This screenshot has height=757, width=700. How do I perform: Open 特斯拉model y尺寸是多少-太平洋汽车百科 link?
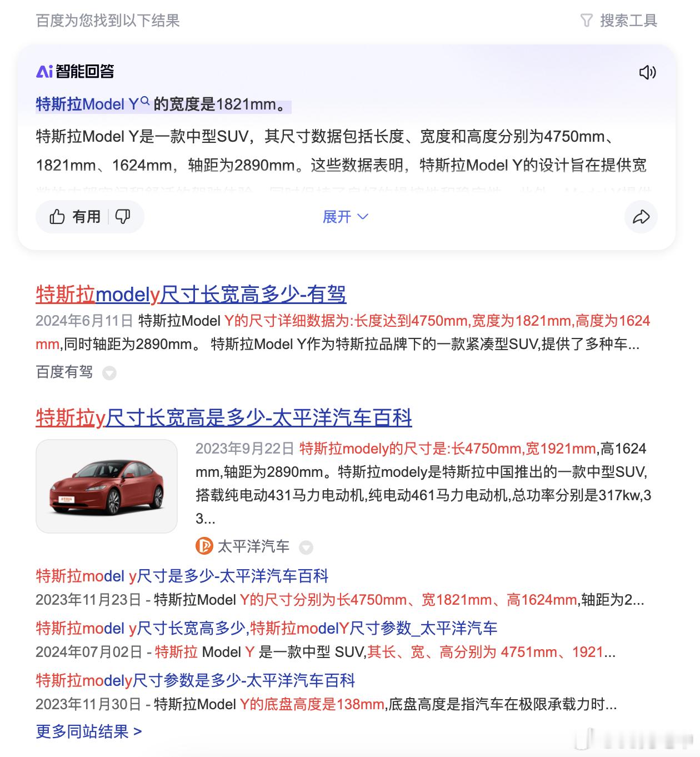pyautogui.click(x=182, y=576)
